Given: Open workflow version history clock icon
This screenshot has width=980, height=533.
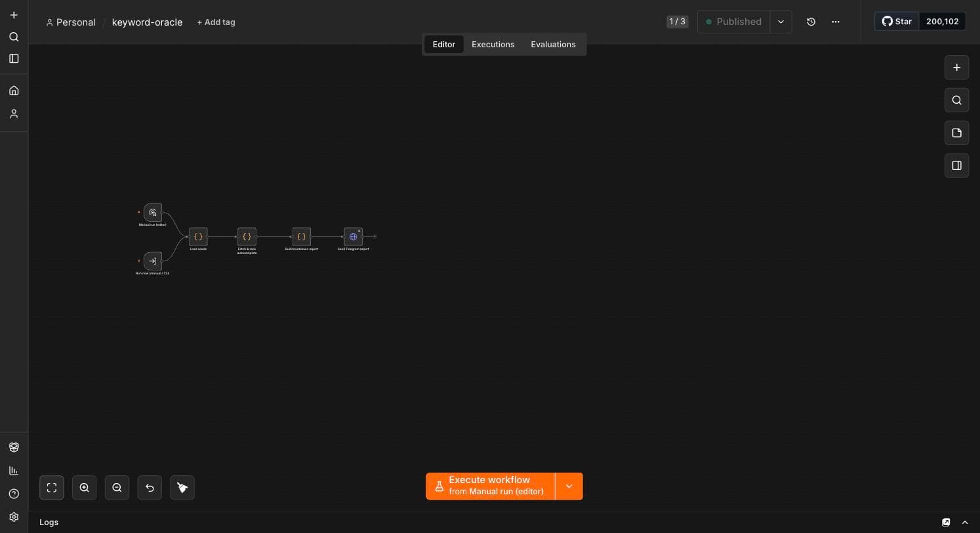Looking at the screenshot, I should (x=811, y=22).
